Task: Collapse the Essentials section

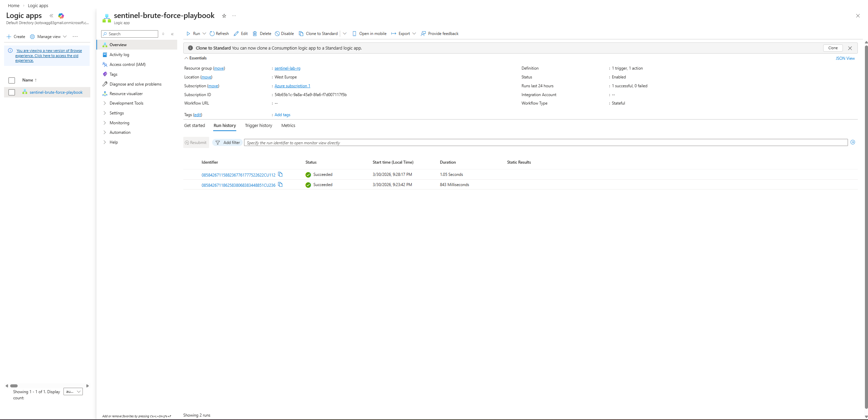Action: pos(186,58)
